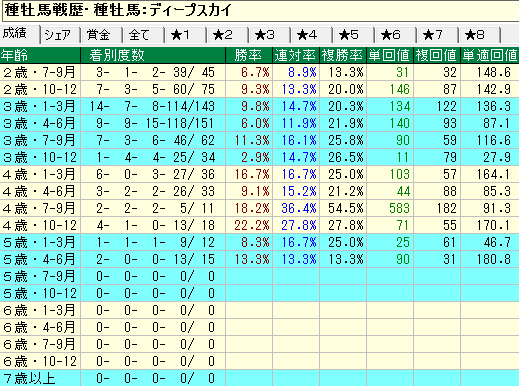The width and height of the screenshot is (519, 386).
Task: Select the row 3歳・4-6月
Action: 259,123
